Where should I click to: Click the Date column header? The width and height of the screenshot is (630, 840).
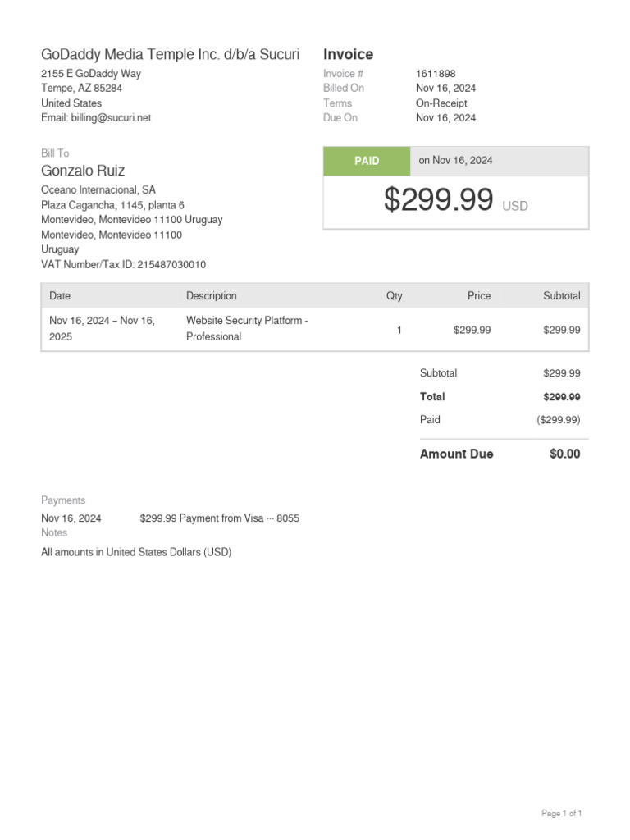tap(60, 296)
